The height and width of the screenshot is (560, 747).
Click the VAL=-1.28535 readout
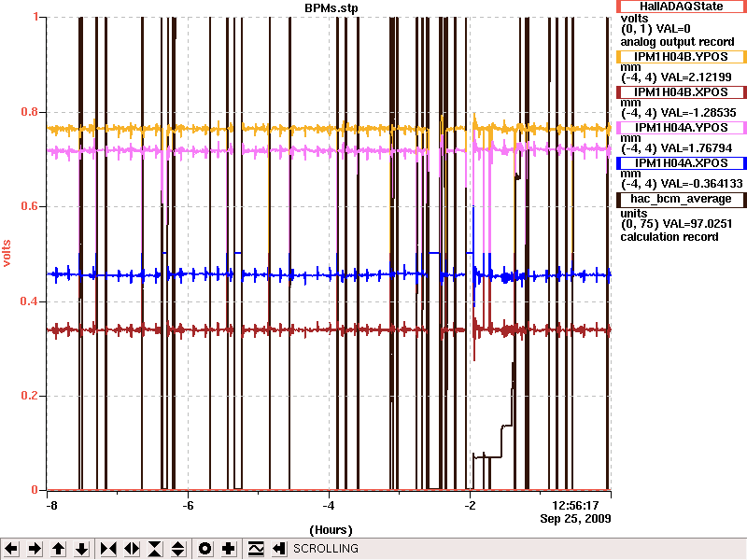(698, 113)
